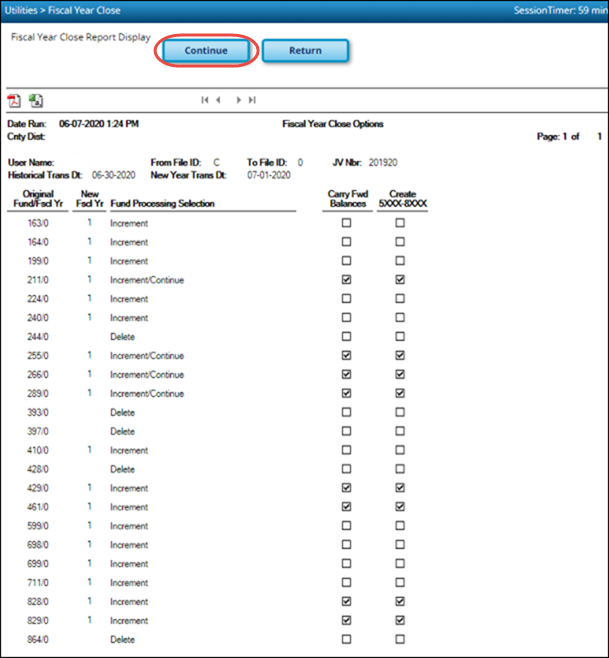The width and height of the screenshot is (609, 658).
Task: Export report as PDF icon
Action: coord(15,100)
